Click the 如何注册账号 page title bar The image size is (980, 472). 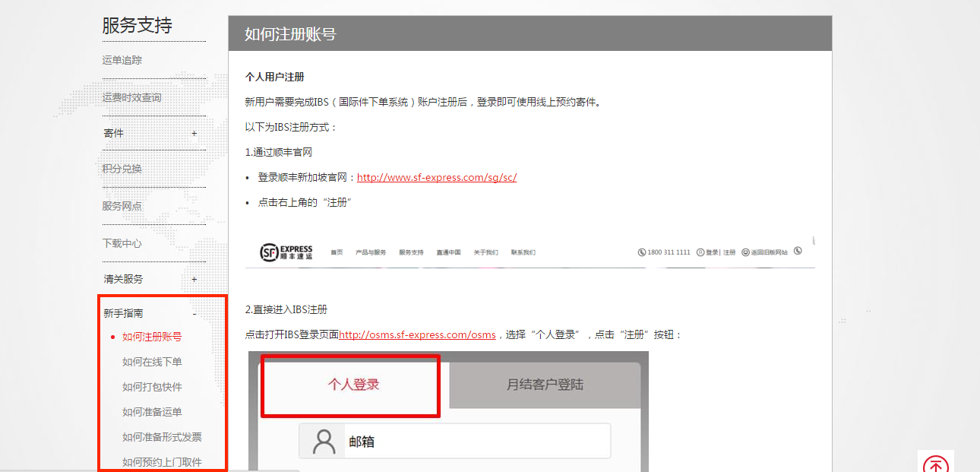pyautogui.click(x=530, y=33)
